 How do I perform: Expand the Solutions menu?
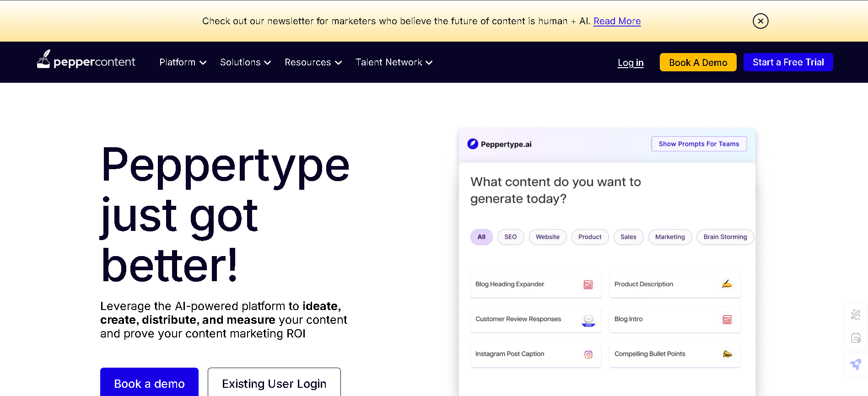point(246,62)
